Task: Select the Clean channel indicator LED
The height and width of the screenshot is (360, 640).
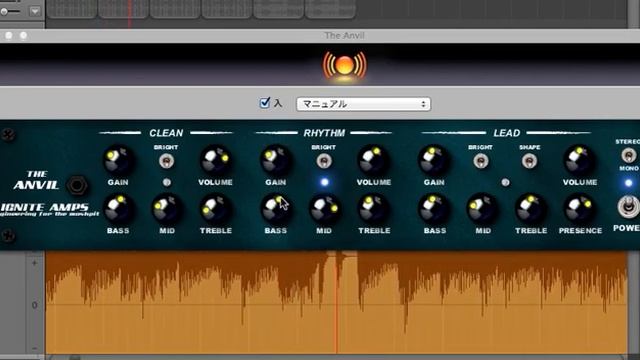Action: [x=167, y=182]
